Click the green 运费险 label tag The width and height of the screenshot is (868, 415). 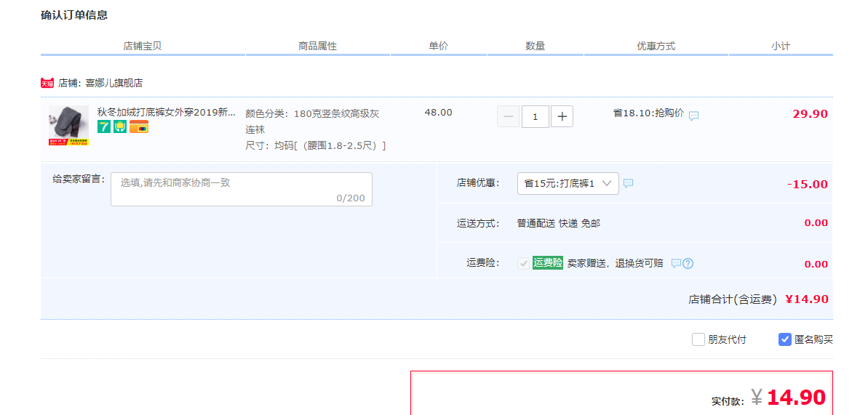547,263
